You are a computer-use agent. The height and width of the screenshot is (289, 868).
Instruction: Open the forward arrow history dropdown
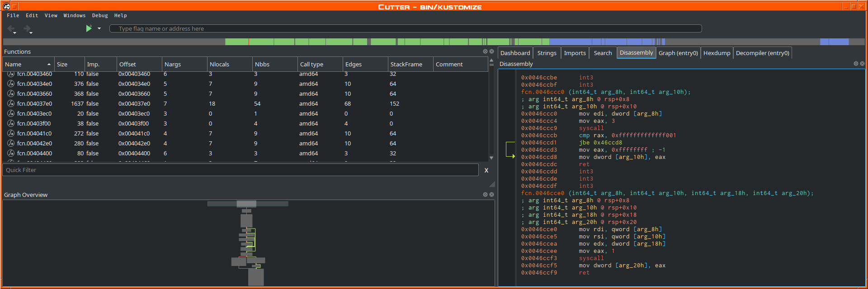coord(31,33)
